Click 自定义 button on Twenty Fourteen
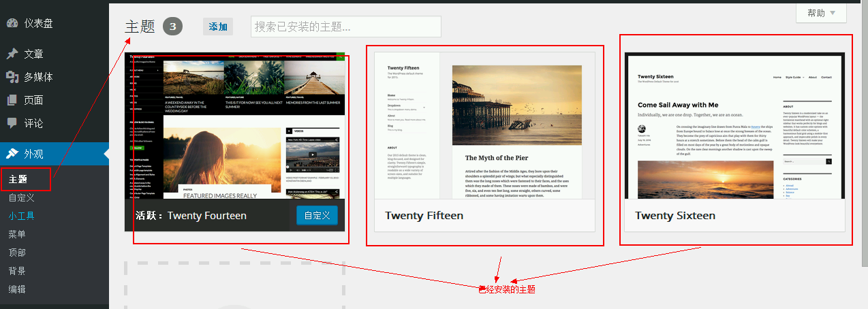 317,216
